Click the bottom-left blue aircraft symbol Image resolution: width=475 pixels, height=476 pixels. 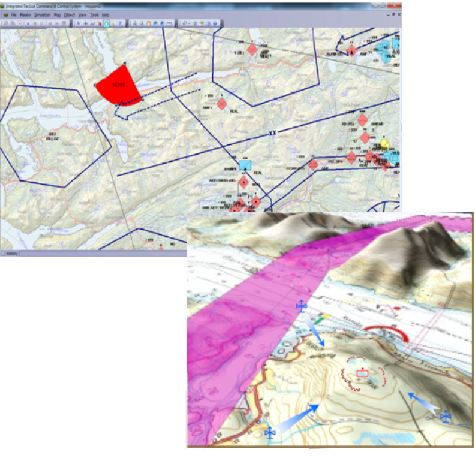(x=270, y=433)
